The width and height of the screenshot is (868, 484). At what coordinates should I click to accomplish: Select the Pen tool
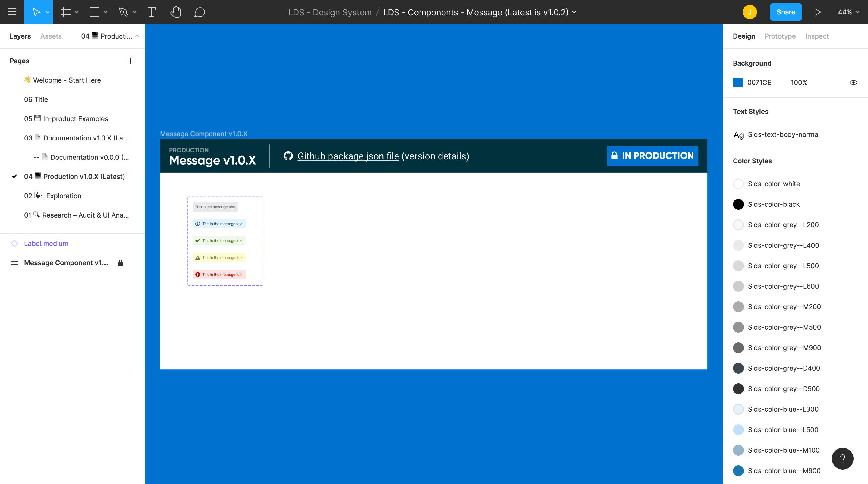coord(123,12)
